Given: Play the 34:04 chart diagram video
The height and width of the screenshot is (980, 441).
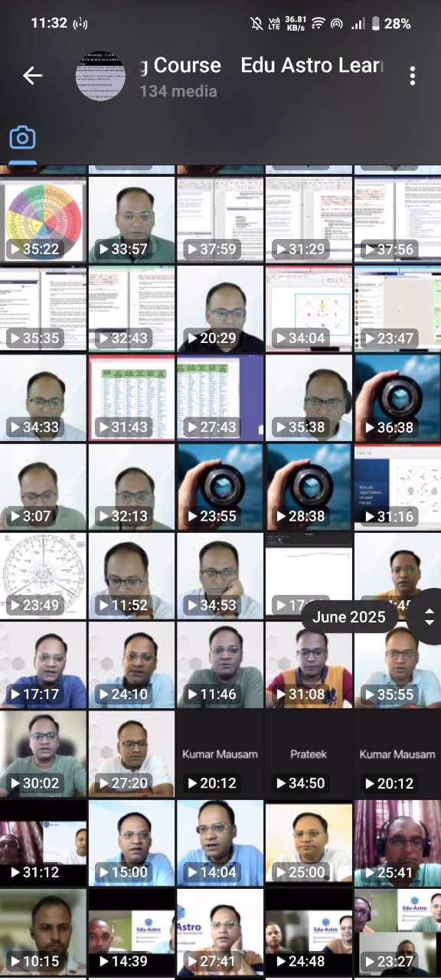Looking at the screenshot, I should click(x=309, y=309).
